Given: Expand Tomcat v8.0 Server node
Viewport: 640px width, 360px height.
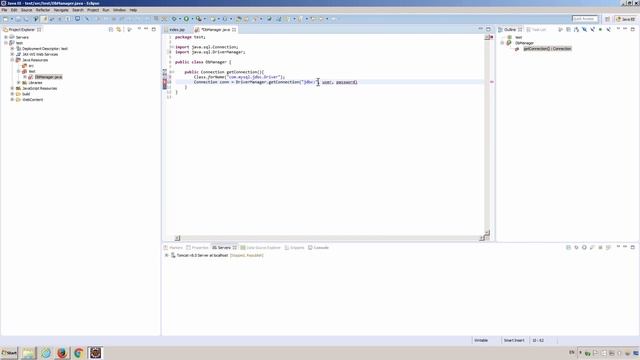Looking at the screenshot, I should pos(167,256).
